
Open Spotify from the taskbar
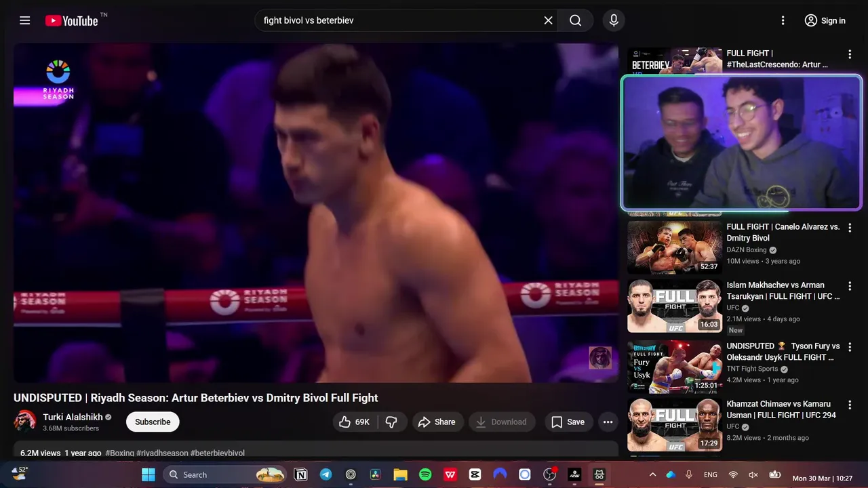point(425,474)
